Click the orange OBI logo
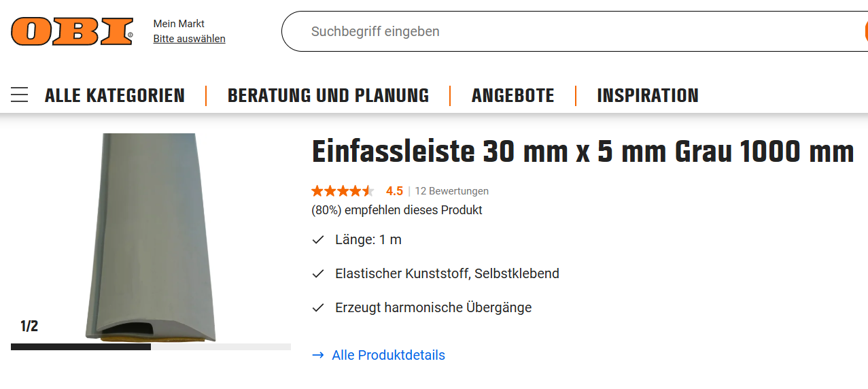The height and width of the screenshot is (389, 868). [72, 31]
